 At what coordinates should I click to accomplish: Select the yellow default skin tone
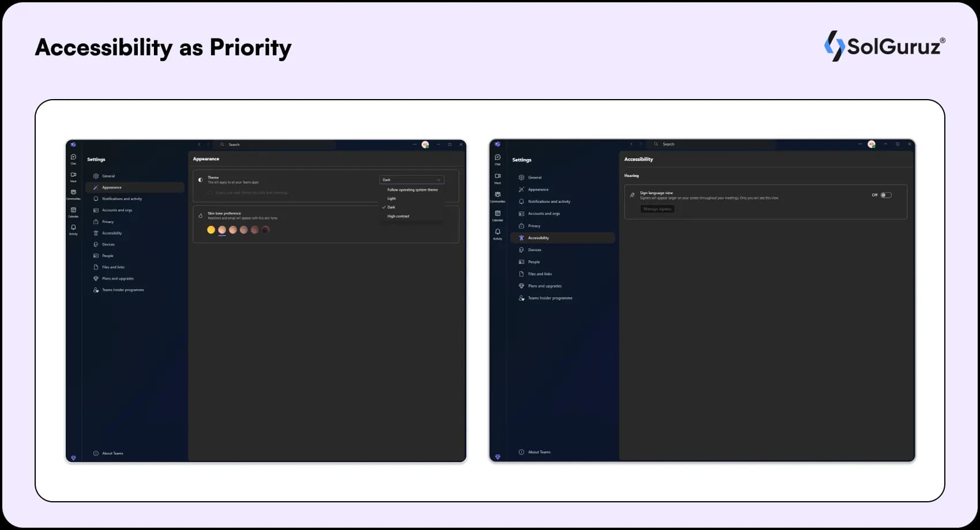click(211, 230)
